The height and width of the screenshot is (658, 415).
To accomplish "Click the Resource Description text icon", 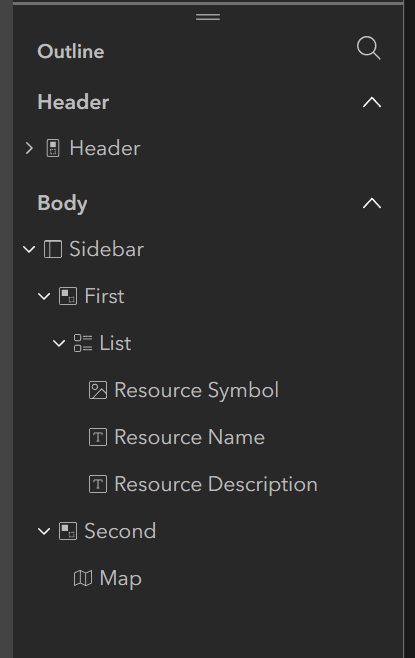I will pos(98,484).
